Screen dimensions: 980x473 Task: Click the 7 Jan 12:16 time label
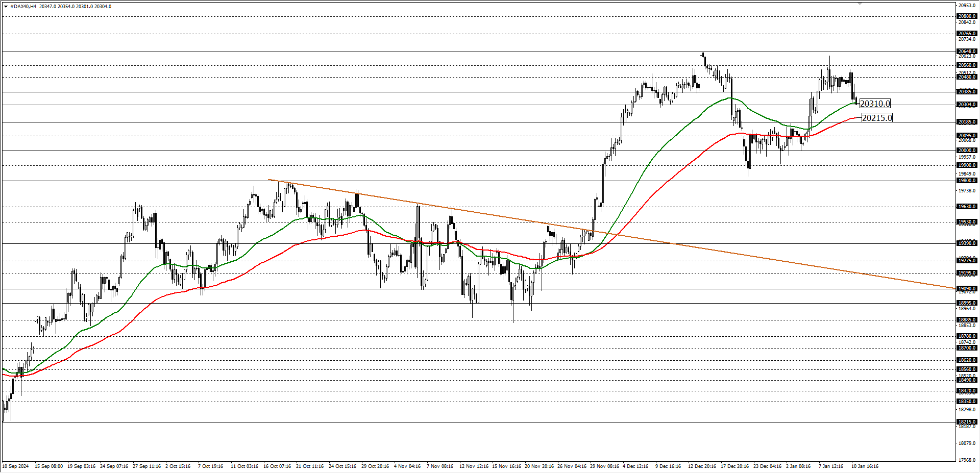click(x=831, y=466)
